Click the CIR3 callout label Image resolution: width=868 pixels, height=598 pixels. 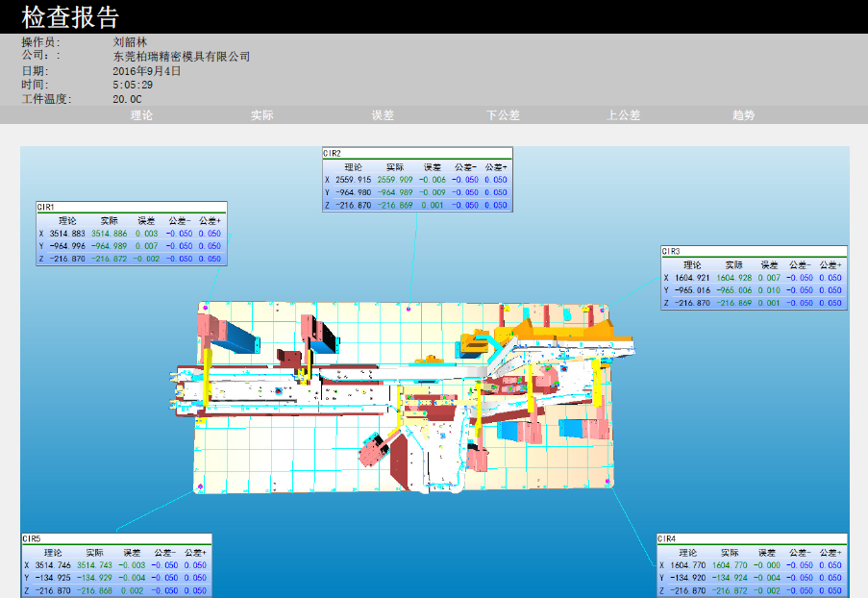click(671, 251)
